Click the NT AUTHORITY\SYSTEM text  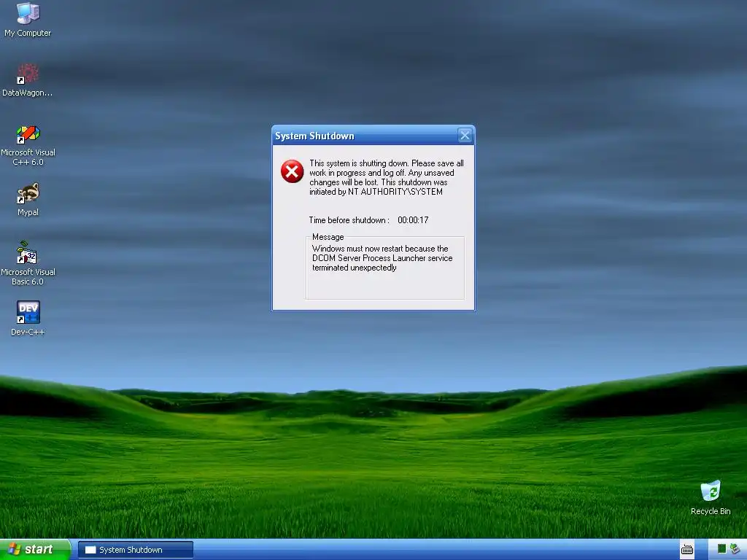[x=395, y=192]
